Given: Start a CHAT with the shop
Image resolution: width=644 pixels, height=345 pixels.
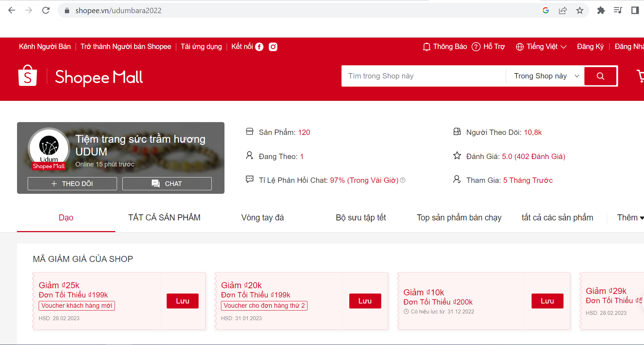Looking at the screenshot, I should (167, 184).
